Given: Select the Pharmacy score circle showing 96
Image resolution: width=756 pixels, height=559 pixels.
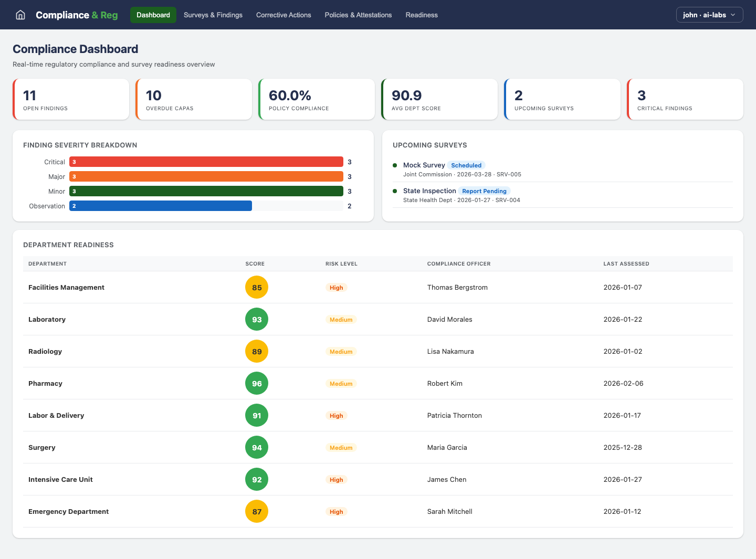Looking at the screenshot, I should click(x=257, y=383).
